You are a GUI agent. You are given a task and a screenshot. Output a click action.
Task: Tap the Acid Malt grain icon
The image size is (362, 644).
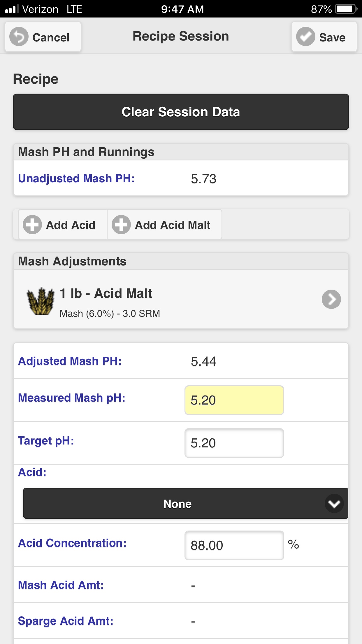(x=41, y=301)
